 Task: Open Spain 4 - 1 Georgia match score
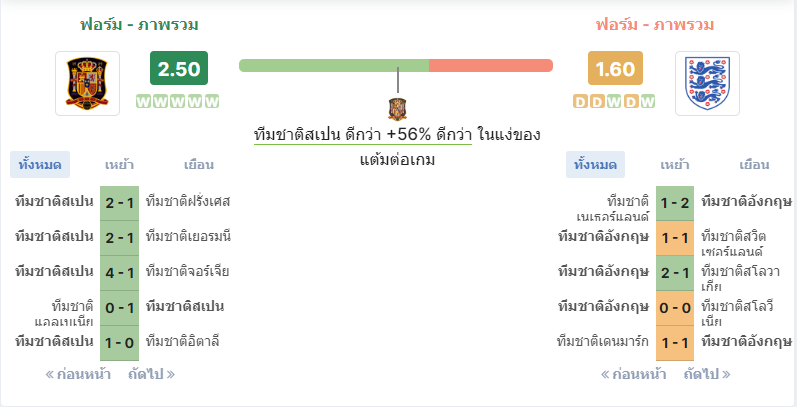(119, 273)
